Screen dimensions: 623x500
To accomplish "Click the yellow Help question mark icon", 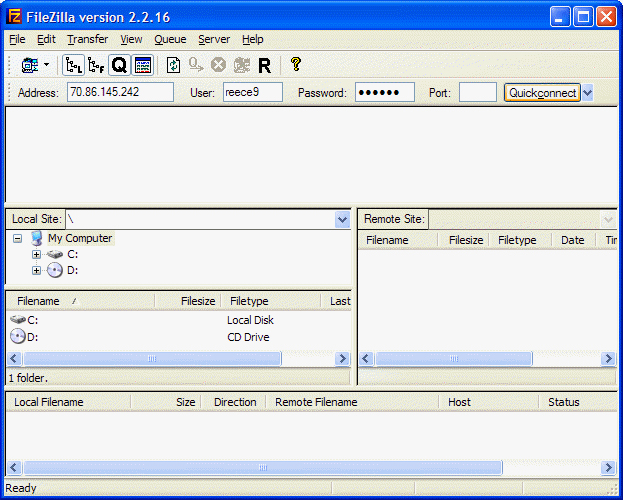I will click(296, 64).
